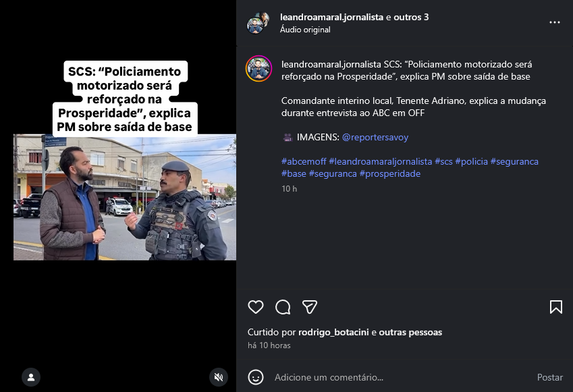Like the post with heart icon
The height and width of the screenshot is (392, 573).
(x=255, y=307)
